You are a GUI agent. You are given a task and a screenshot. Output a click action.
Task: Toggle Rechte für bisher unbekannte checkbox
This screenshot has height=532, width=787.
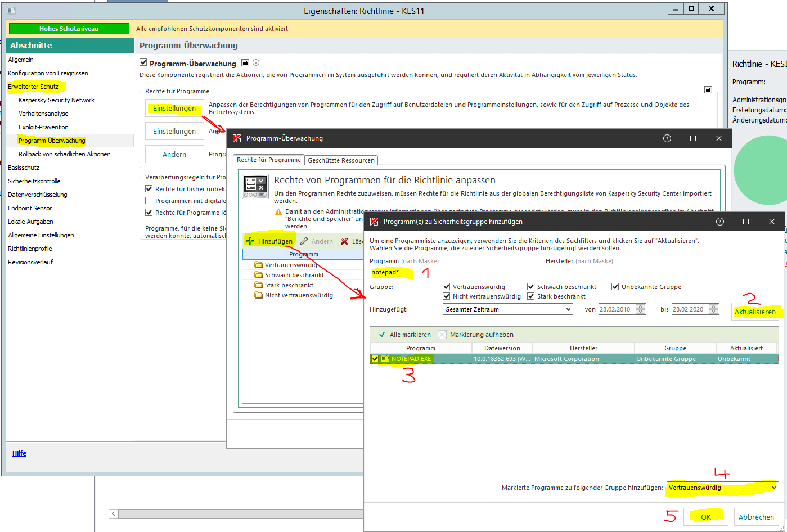point(149,189)
